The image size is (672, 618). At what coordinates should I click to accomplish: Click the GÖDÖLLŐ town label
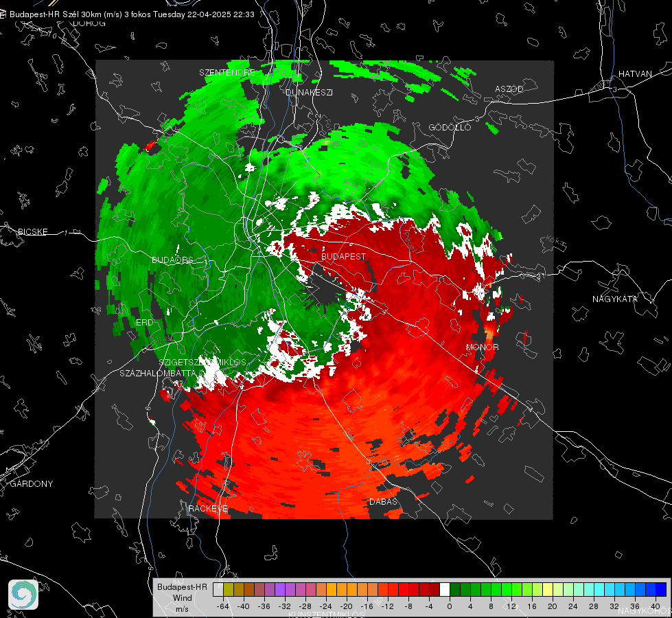(450, 127)
